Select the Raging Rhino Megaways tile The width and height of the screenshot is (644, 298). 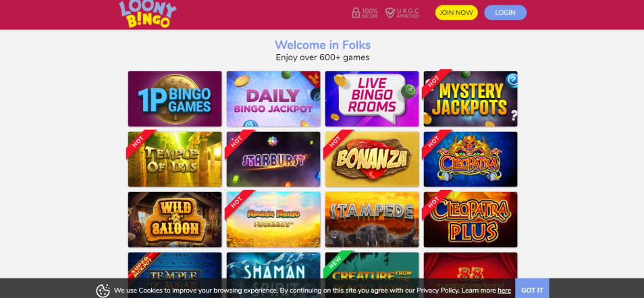click(273, 220)
